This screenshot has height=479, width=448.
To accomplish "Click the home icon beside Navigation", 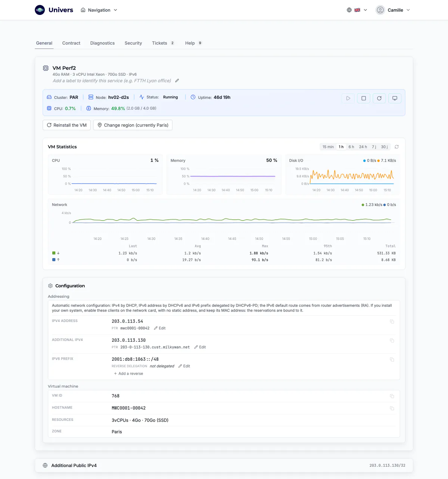I will [x=83, y=10].
